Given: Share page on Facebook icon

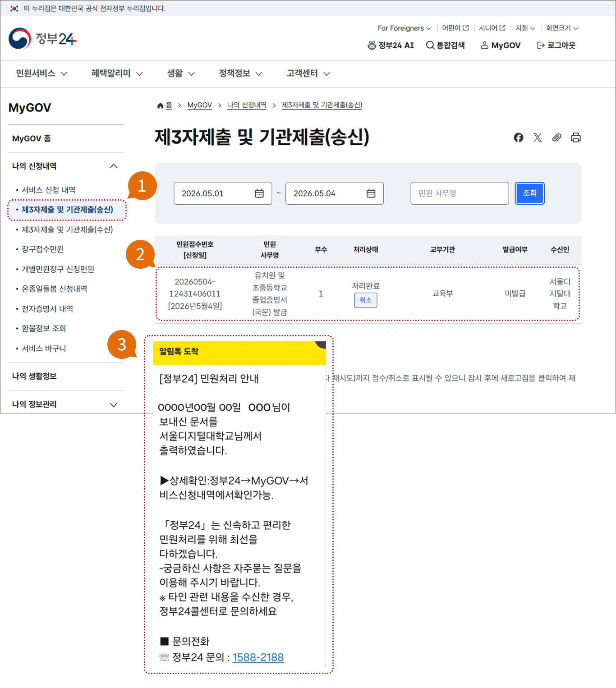Looking at the screenshot, I should coord(519,138).
